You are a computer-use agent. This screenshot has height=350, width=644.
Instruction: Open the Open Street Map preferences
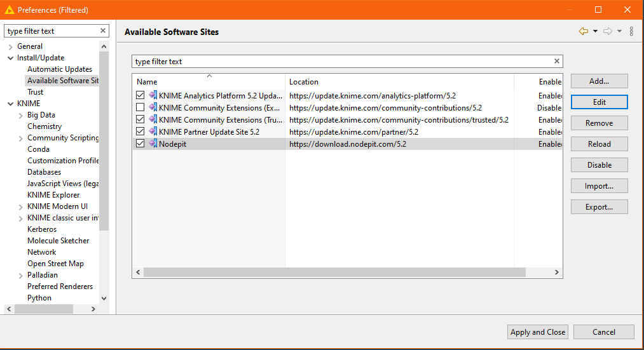point(55,264)
